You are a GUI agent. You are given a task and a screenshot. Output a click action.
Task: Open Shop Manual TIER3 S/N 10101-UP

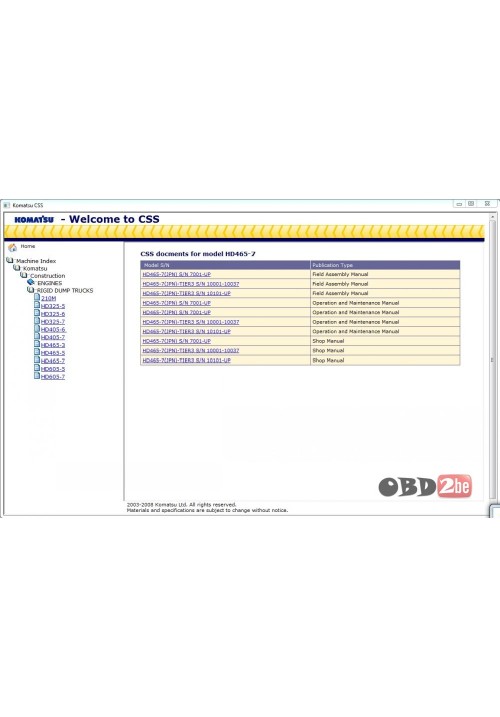click(x=187, y=360)
